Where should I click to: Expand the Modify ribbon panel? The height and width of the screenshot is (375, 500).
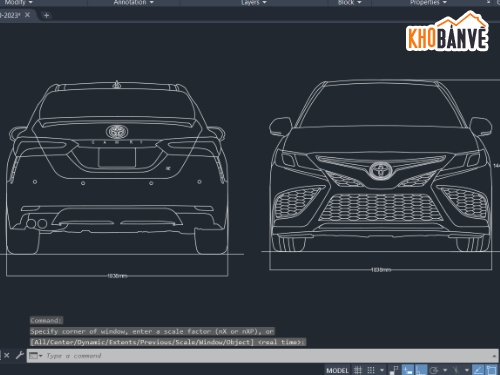(18, 2)
